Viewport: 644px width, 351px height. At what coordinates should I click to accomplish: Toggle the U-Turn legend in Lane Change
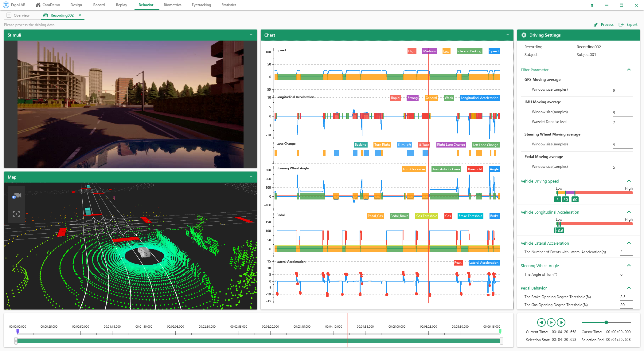[424, 145]
